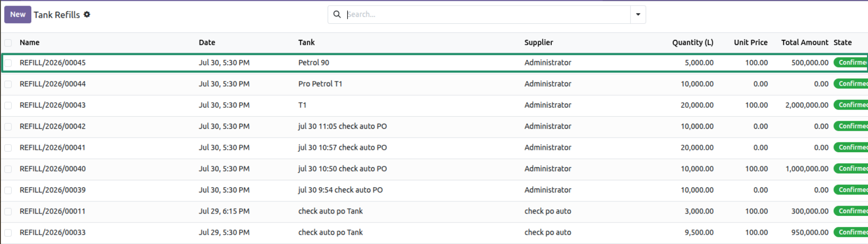
Task: Click the 1,000,000.00 total amount cell
Action: [807, 169]
